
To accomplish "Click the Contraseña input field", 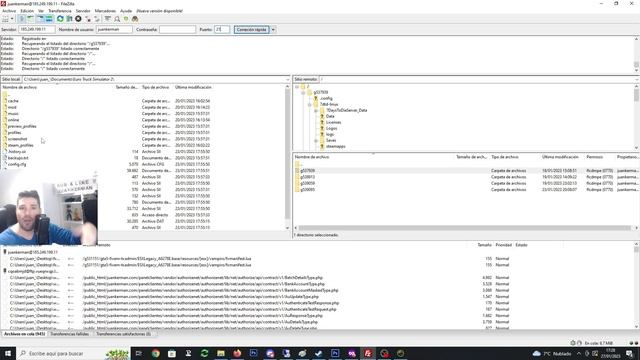I will click(178, 29).
